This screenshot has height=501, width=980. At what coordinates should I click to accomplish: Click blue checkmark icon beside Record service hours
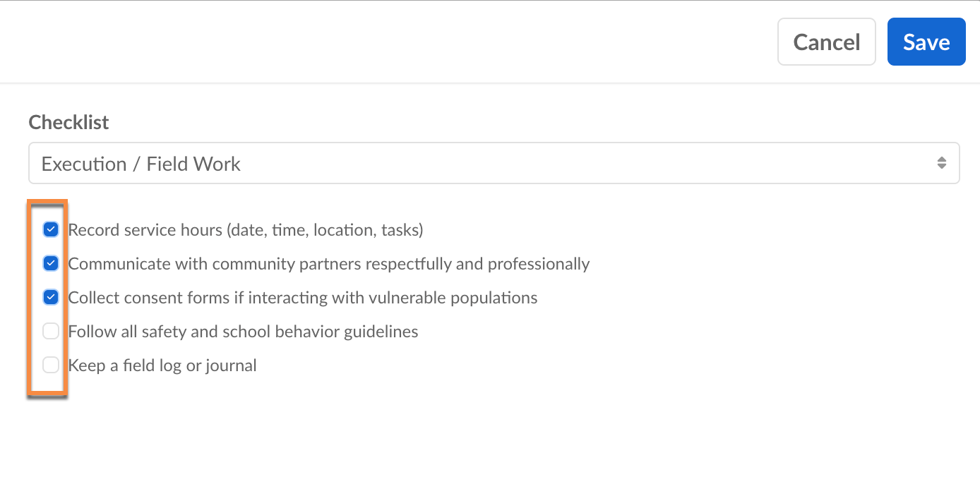pos(51,229)
